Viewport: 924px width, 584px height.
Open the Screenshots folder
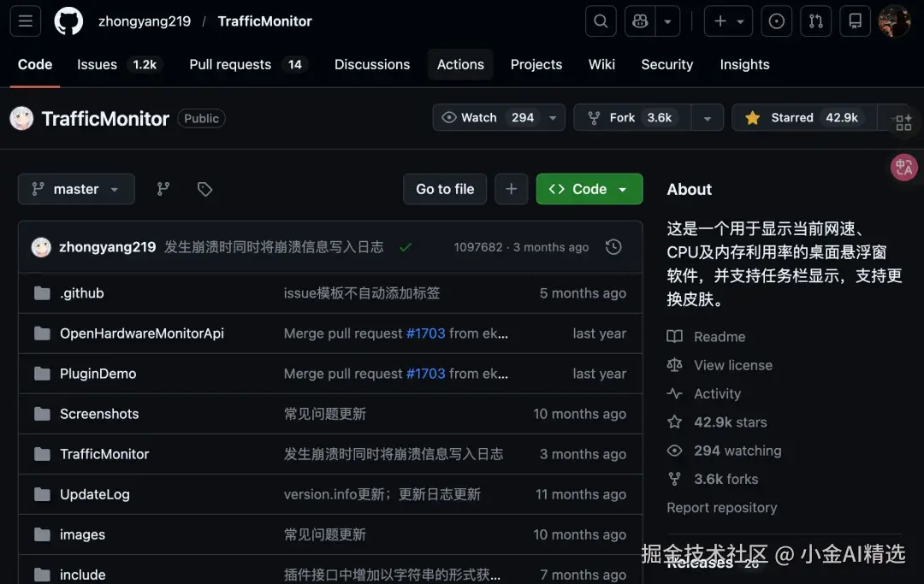(99, 414)
